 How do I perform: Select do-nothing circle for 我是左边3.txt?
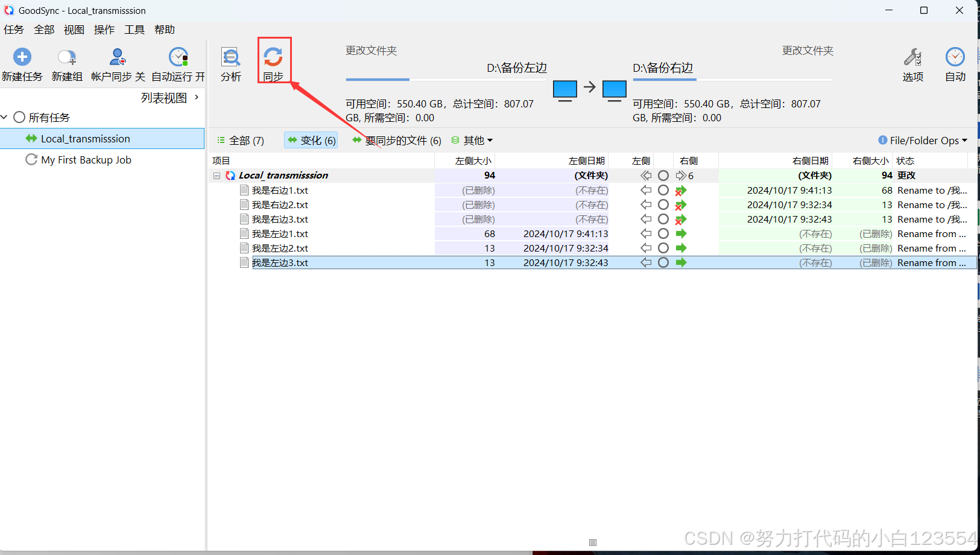663,262
